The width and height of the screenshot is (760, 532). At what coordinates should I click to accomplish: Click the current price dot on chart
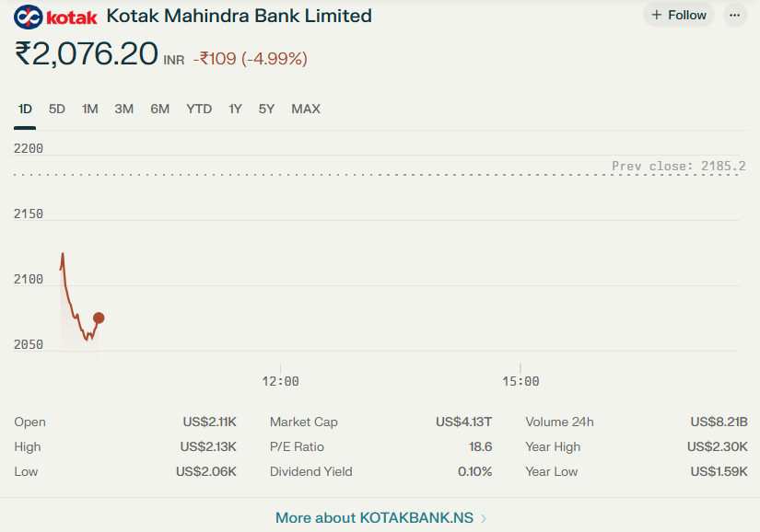(x=99, y=318)
